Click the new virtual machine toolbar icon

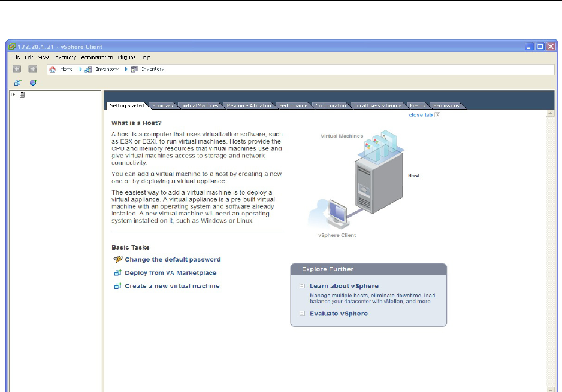[17, 83]
